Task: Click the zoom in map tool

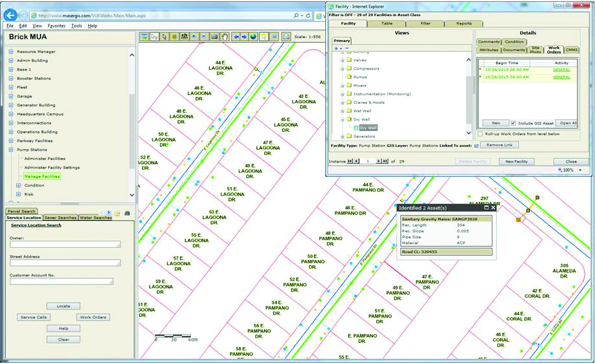Action: coord(195,37)
